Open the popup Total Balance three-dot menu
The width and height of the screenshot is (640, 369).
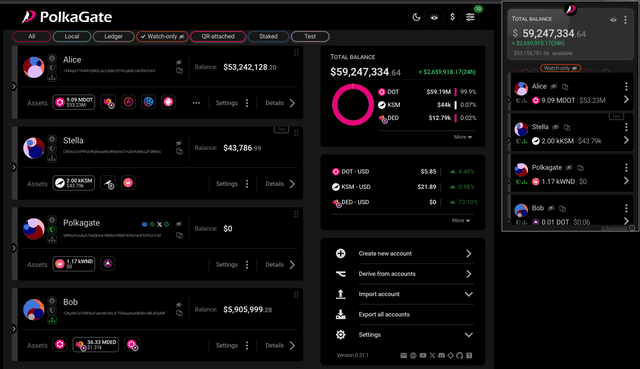(625, 20)
